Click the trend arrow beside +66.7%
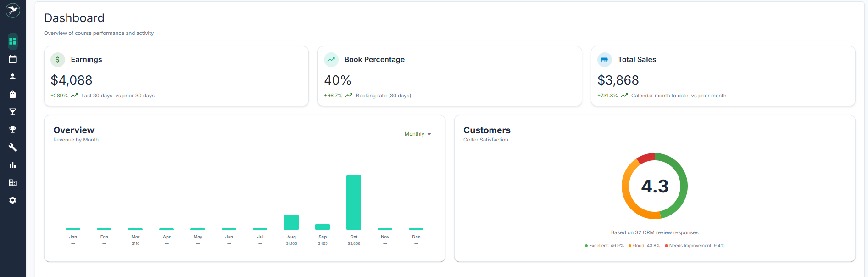Viewport: 868px width, 277px height. 349,96
